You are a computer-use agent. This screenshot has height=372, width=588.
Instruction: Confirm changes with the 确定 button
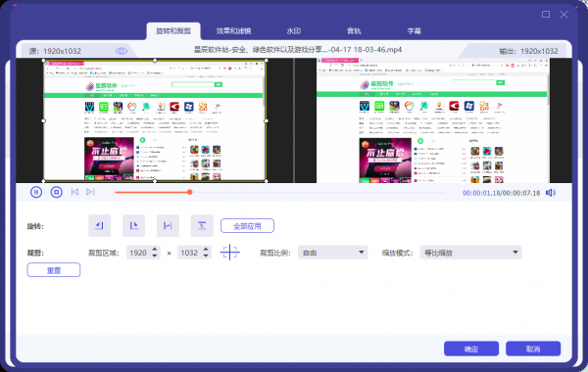coord(471,349)
